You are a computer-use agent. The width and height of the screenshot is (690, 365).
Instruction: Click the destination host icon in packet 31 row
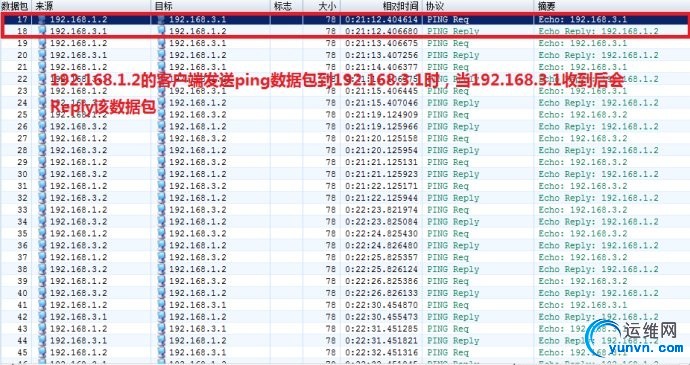pyautogui.click(x=161, y=186)
